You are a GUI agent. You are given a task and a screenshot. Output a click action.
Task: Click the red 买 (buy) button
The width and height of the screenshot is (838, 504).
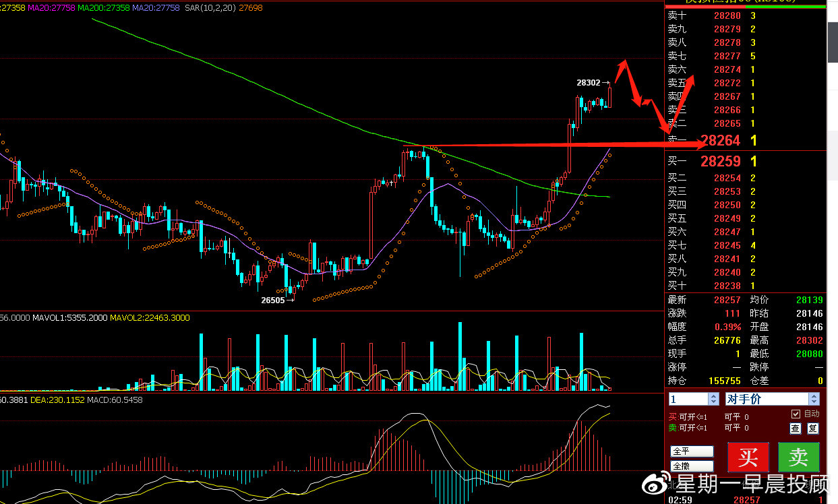pos(748,457)
